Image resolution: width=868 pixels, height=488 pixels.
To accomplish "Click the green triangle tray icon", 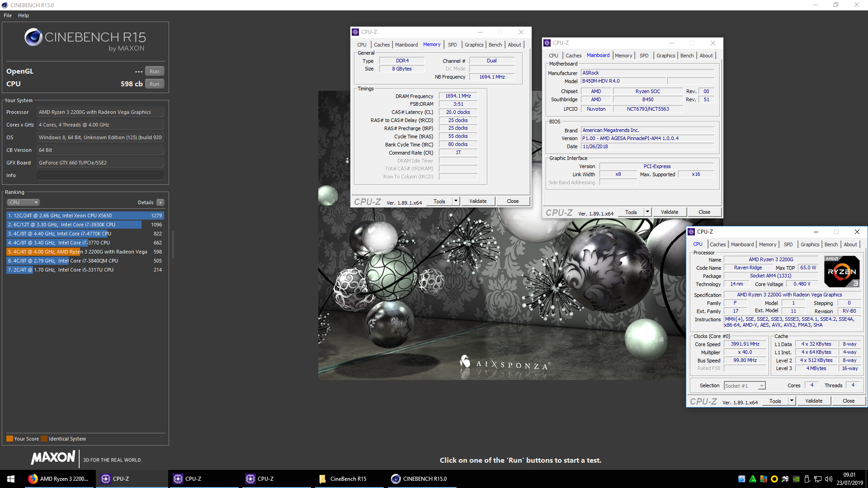I will click(753, 479).
